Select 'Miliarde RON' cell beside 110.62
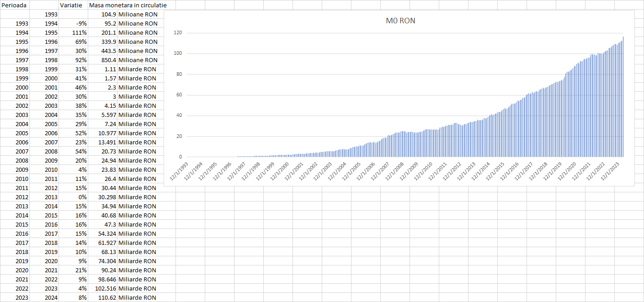 (x=146, y=297)
